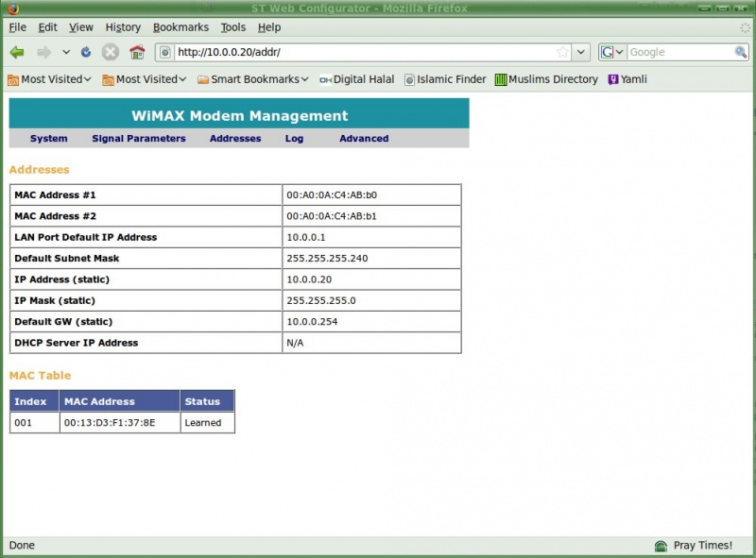Open the Bookmarks menu
This screenshot has height=558, width=756.
coord(180,27)
